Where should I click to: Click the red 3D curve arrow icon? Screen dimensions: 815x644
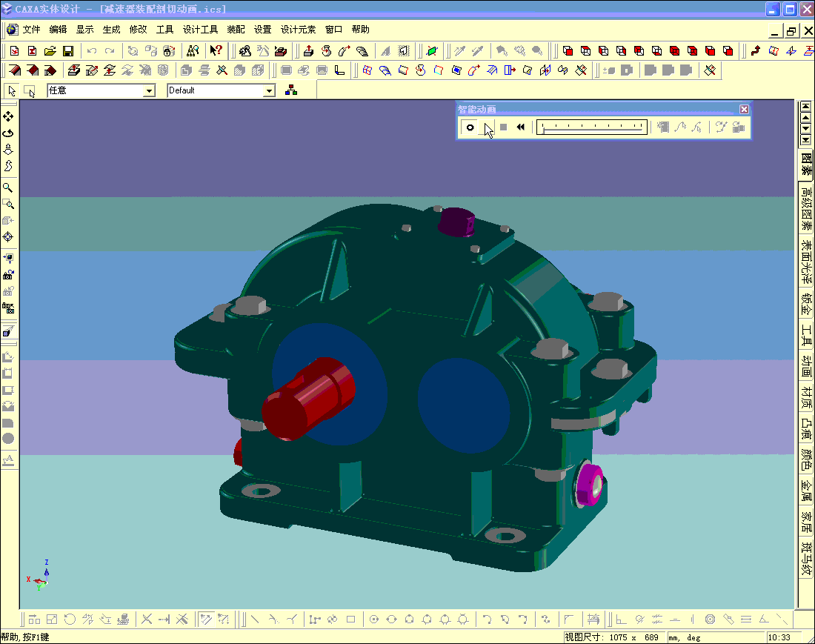tap(756, 51)
